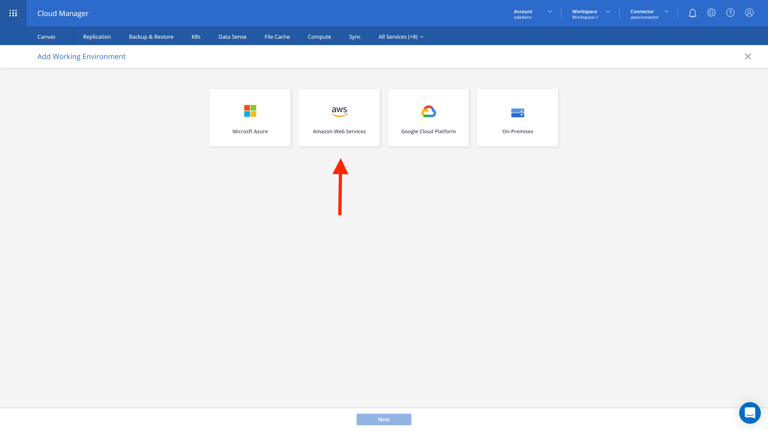Click the On-Premises label
The image size is (768, 431).
point(518,131)
